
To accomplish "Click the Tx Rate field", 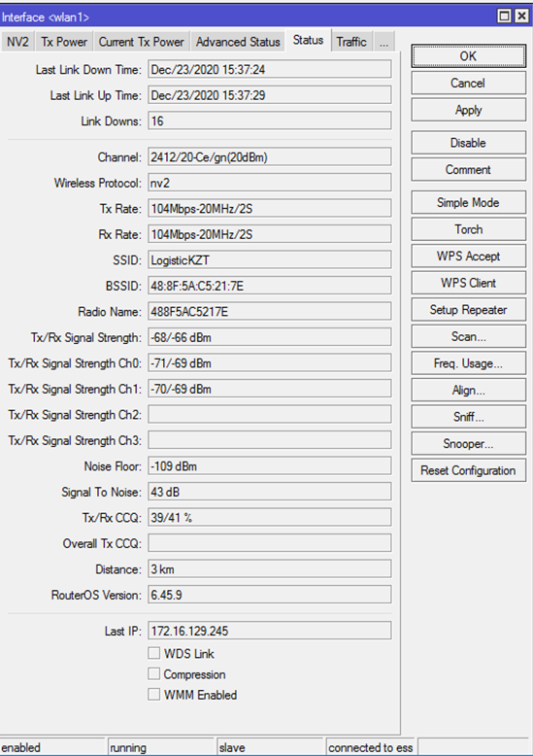I will pyautogui.click(x=269, y=209).
